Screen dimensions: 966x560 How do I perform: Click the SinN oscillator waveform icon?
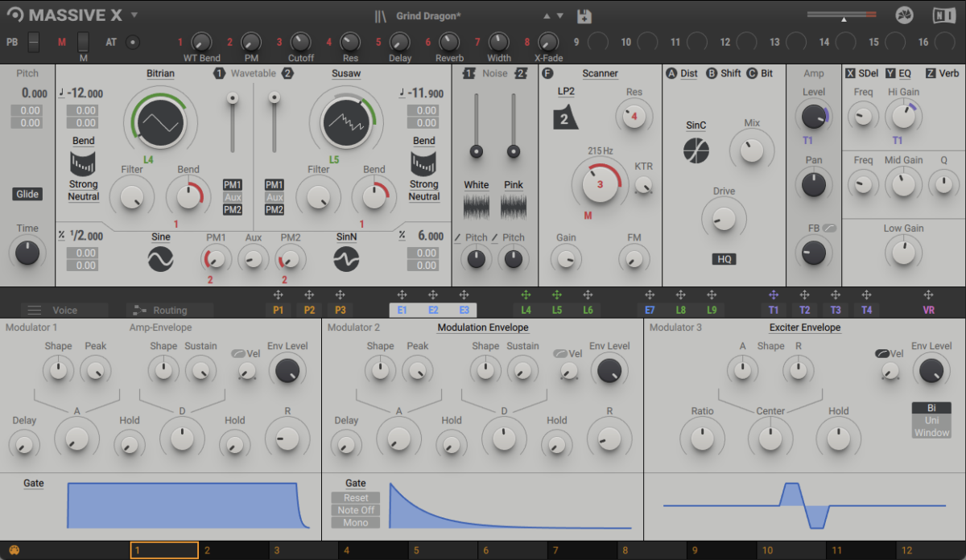click(x=347, y=258)
